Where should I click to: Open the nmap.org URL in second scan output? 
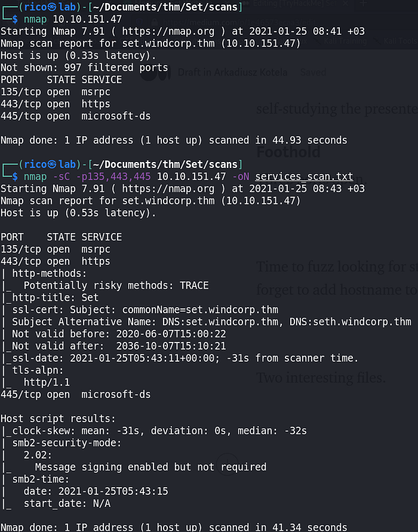(172, 189)
